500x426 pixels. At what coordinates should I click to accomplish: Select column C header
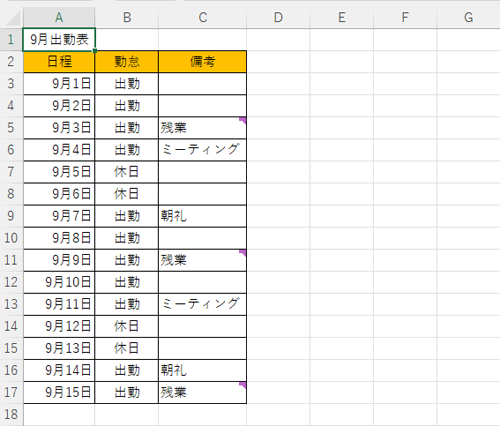203,17
